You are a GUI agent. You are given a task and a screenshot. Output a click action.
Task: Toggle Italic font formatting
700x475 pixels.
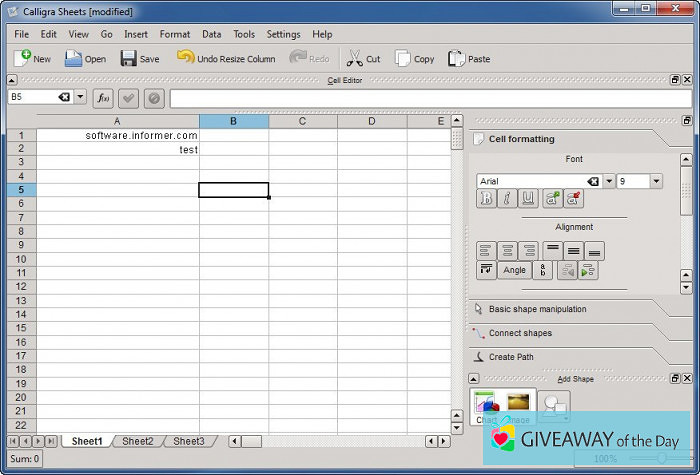point(507,199)
